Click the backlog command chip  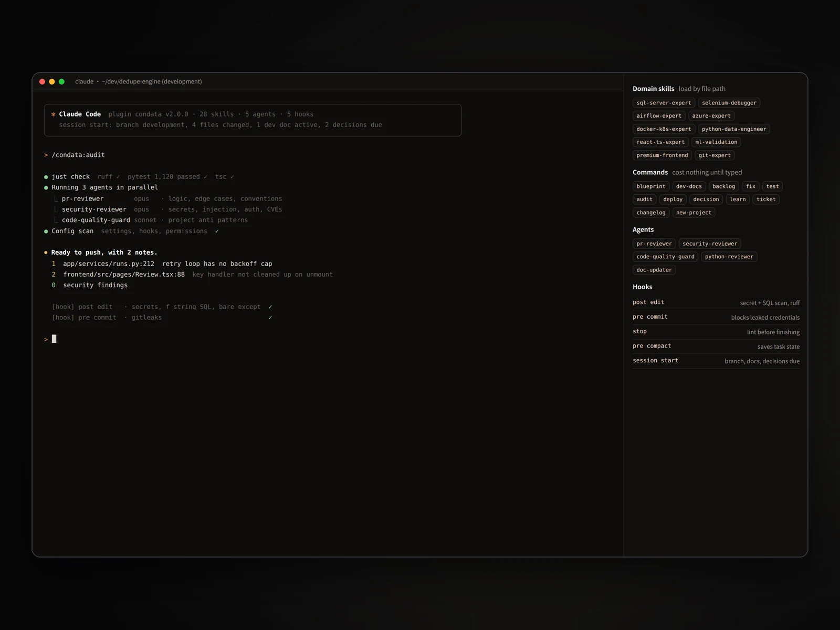(723, 186)
